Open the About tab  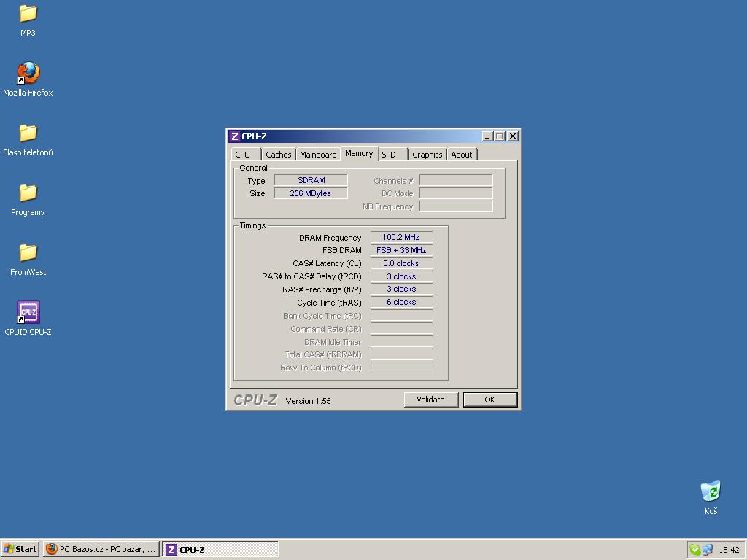coord(462,155)
